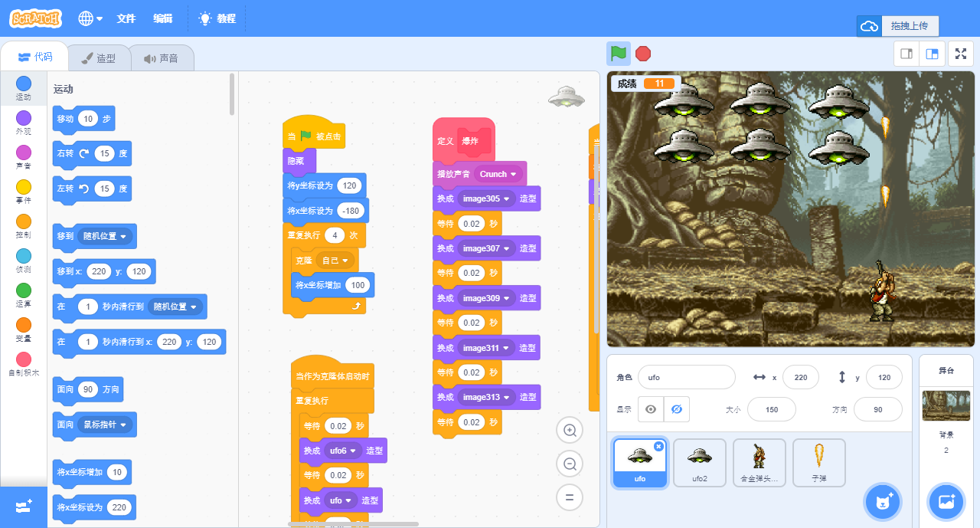Open 自己 dropdown in the 克隆 block
980x528 pixels.
click(x=335, y=261)
